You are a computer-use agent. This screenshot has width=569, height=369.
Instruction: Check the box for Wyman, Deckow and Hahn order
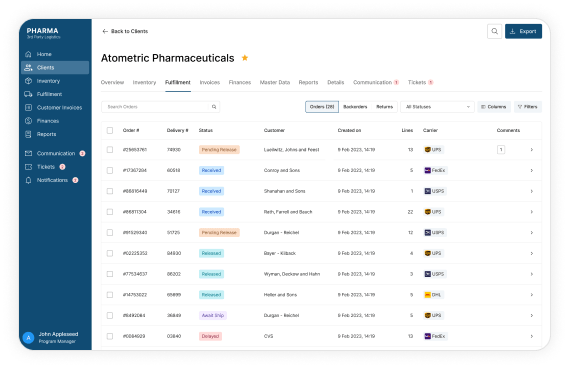110,274
